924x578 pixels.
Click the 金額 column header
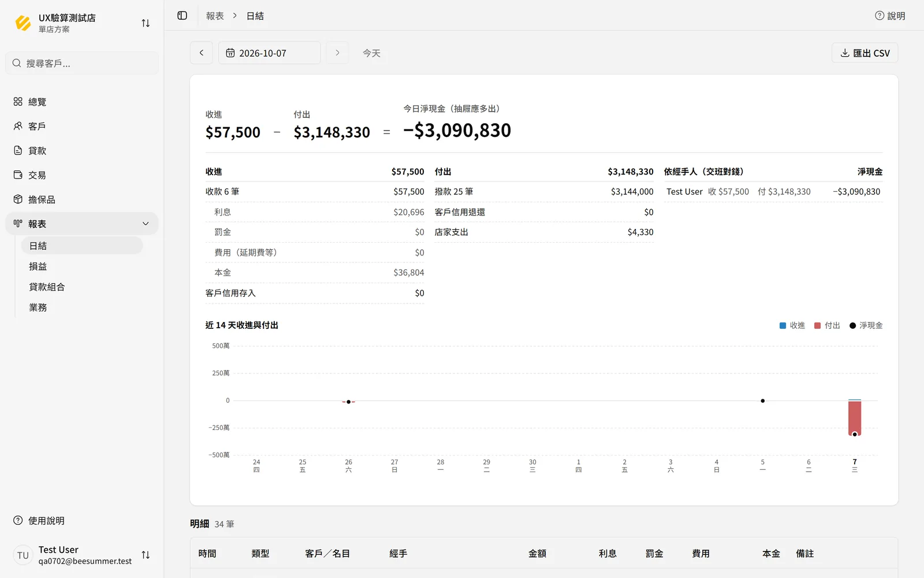537,553
